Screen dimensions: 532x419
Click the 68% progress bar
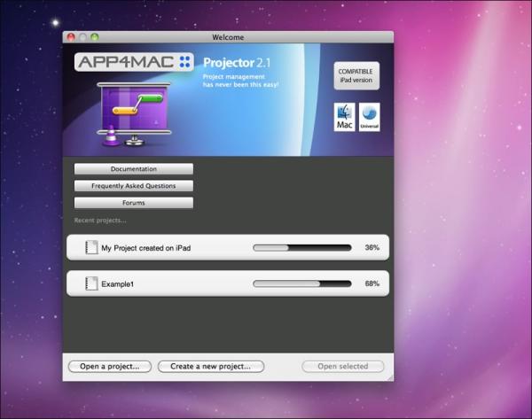coord(302,283)
